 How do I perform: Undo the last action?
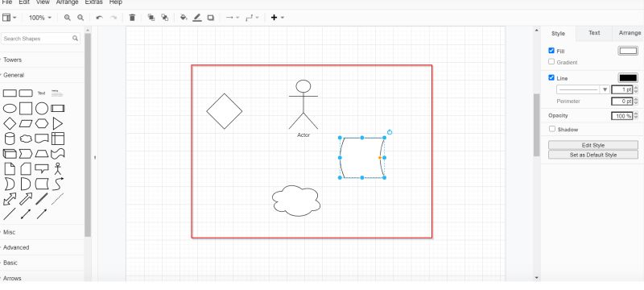coord(99,18)
